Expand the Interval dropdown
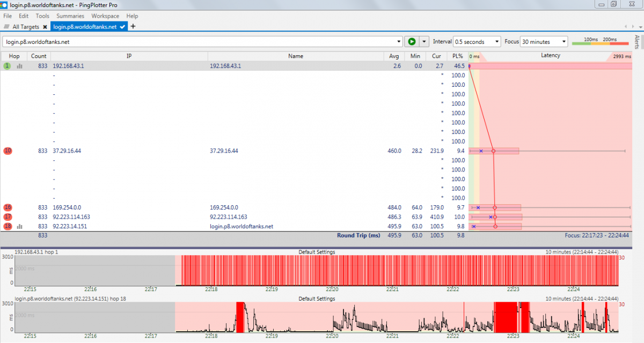 pos(496,42)
